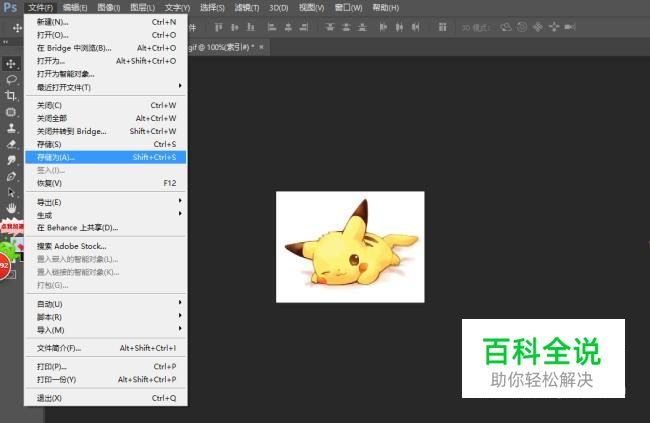Image resolution: width=650 pixels, height=423 pixels.
Task: Choose 新建(N)... menu entry
Action: (x=105, y=22)
